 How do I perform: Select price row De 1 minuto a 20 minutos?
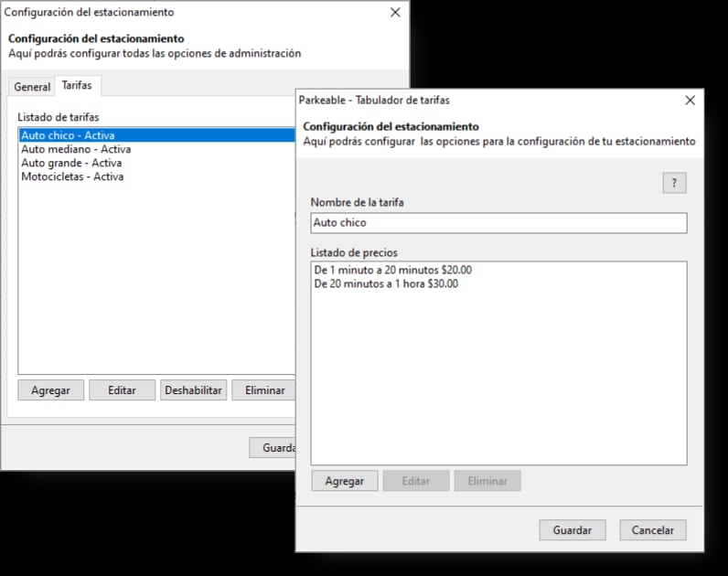498,270
